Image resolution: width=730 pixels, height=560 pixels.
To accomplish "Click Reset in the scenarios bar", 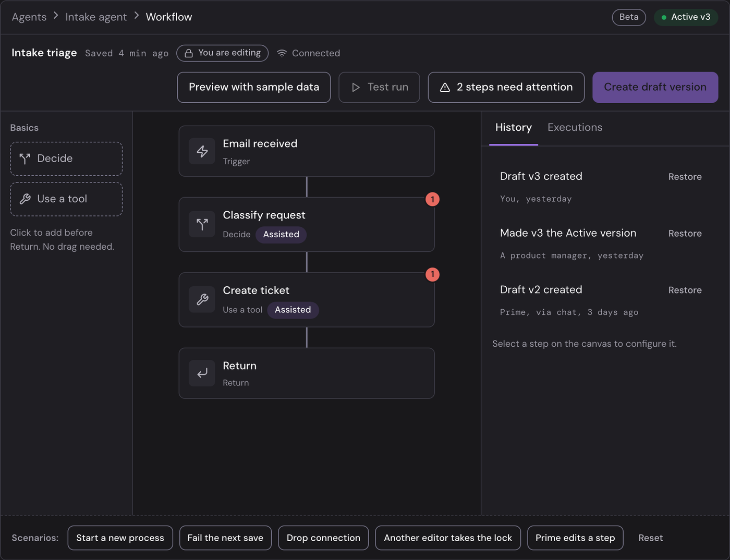I will (650, 538).
